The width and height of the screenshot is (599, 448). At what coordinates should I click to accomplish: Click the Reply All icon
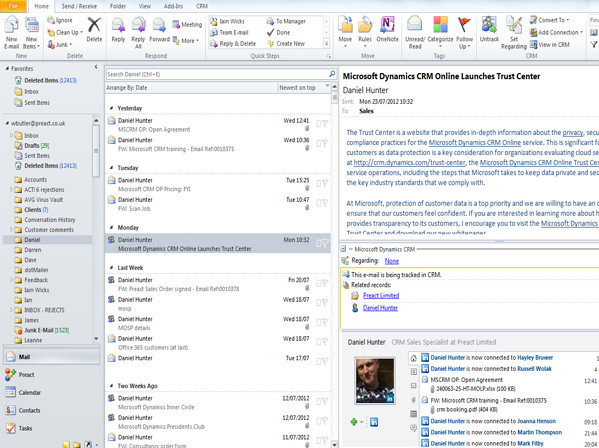[x=138, y=26]
